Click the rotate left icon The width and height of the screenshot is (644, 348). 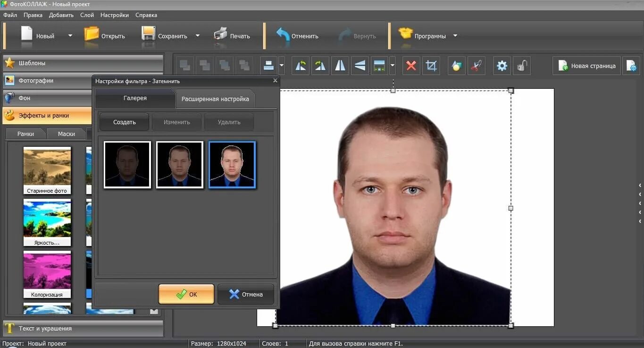(x=301, y=66)
